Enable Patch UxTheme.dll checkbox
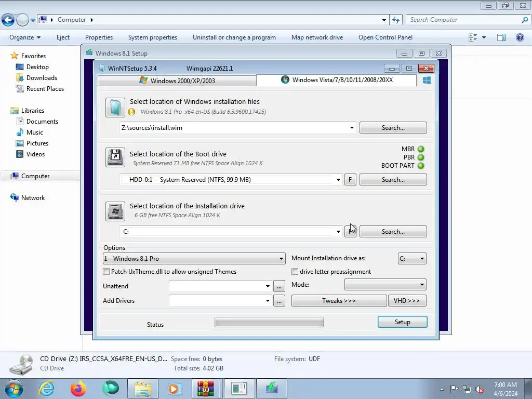This screenshot has height=399, width=532. pyautogui.click(x=106, y=272)
